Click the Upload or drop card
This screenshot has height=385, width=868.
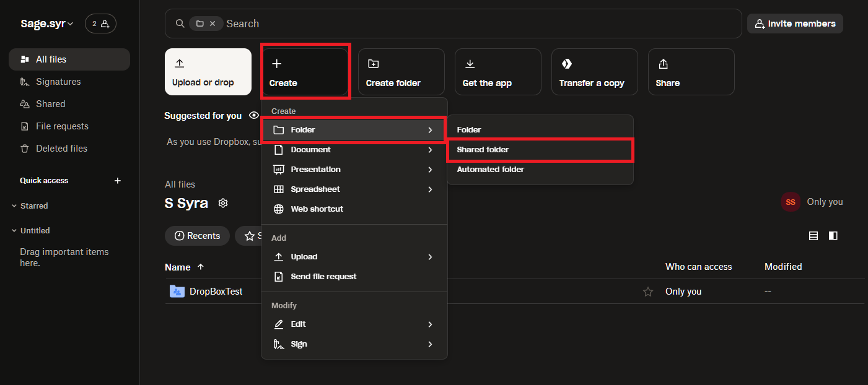[x=208, y=72]
